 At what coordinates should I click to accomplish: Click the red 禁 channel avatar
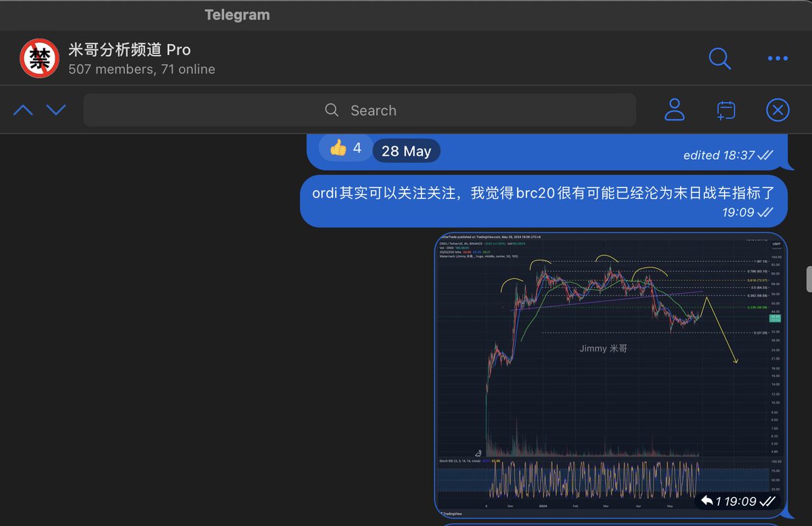[39, 58]
